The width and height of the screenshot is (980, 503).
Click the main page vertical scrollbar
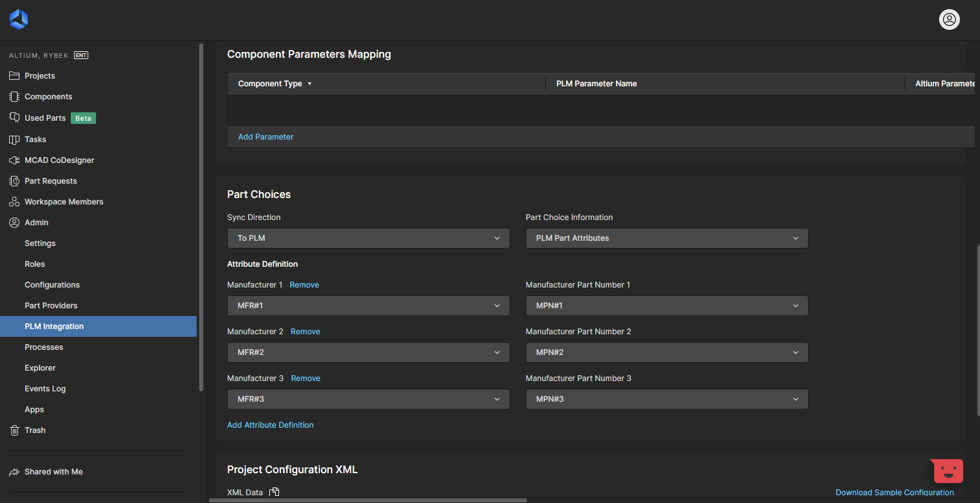click(x=977, y=330)
